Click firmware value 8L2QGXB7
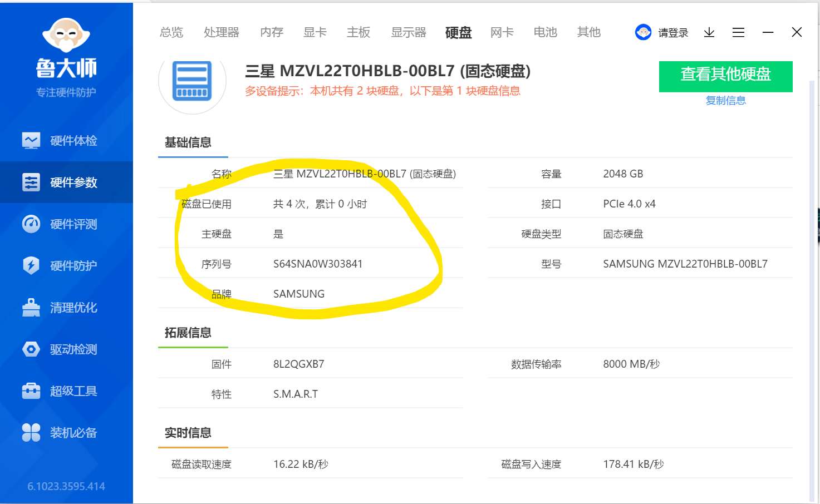The height and width of the screenshot is (504, 820). click(298, 364)
